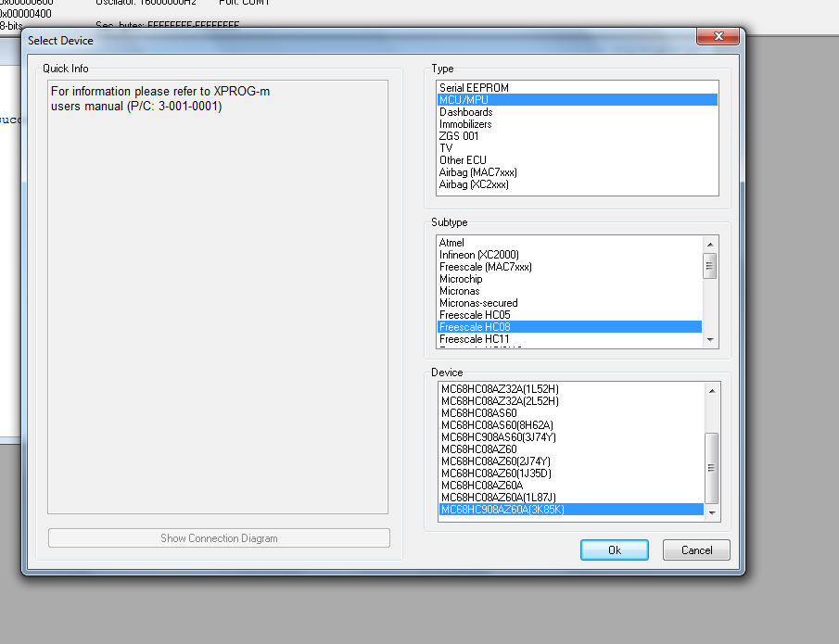
Task: Click Subtype list scroll down arrow
Action: coord(710,340)
